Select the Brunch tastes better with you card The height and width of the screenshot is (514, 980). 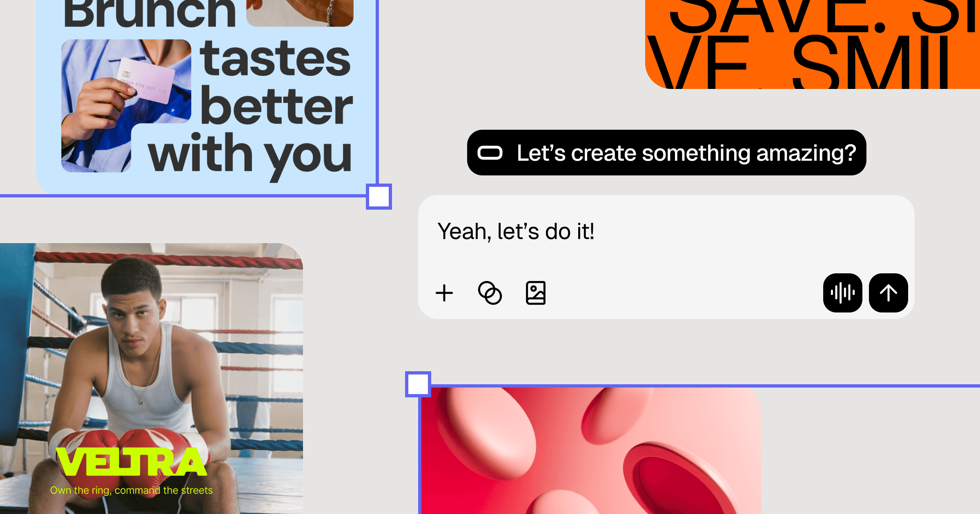coord(206,97)
